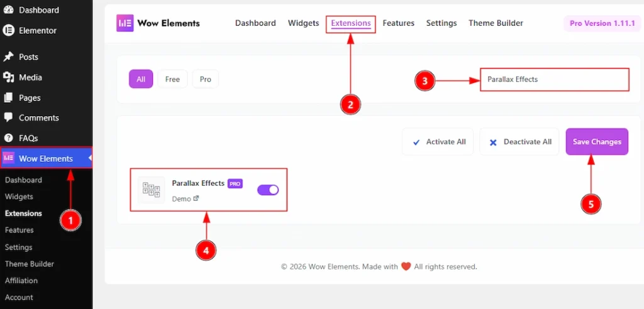Open the Settings tab in header
644x309 pixels.
click(441, 23)
